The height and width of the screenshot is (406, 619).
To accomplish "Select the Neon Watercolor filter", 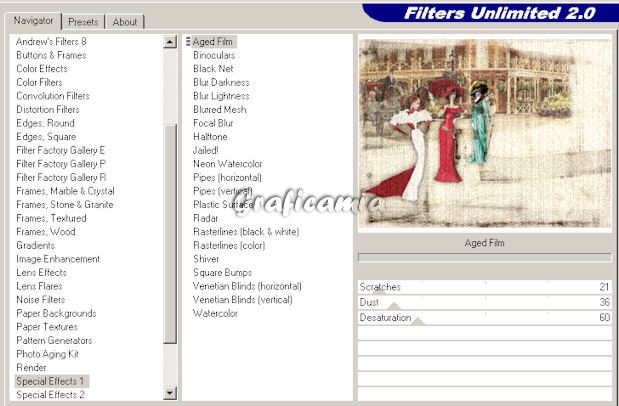I will (x=227, y=164).
